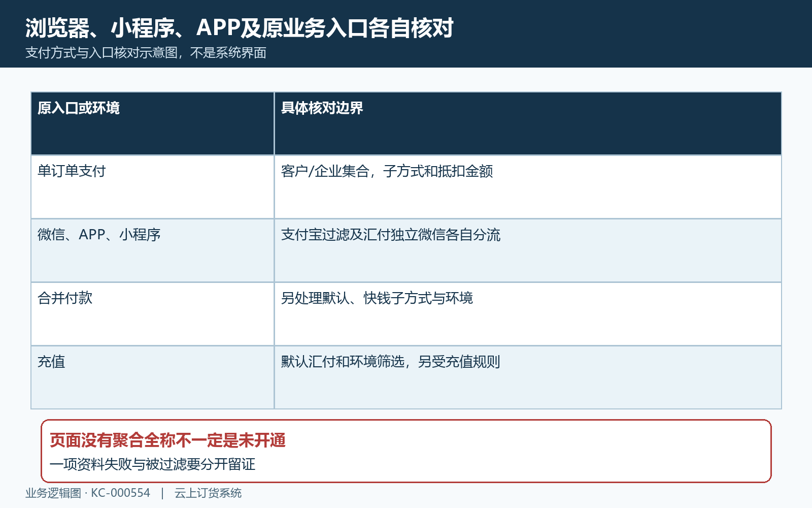Select the table cell 充值
The width and height of the screenshot is (812, 508).
tap(152, 377)
